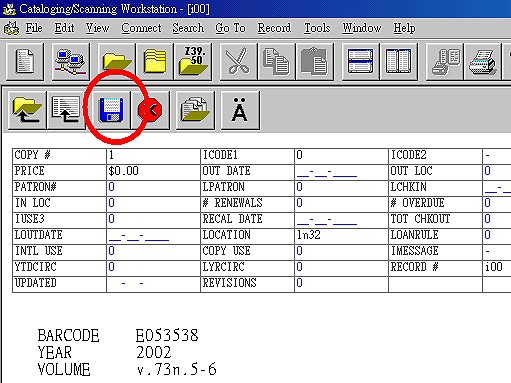Click the folder with up arrow icon
Viewport: 511px width, 383px height.
coord(27,110)
